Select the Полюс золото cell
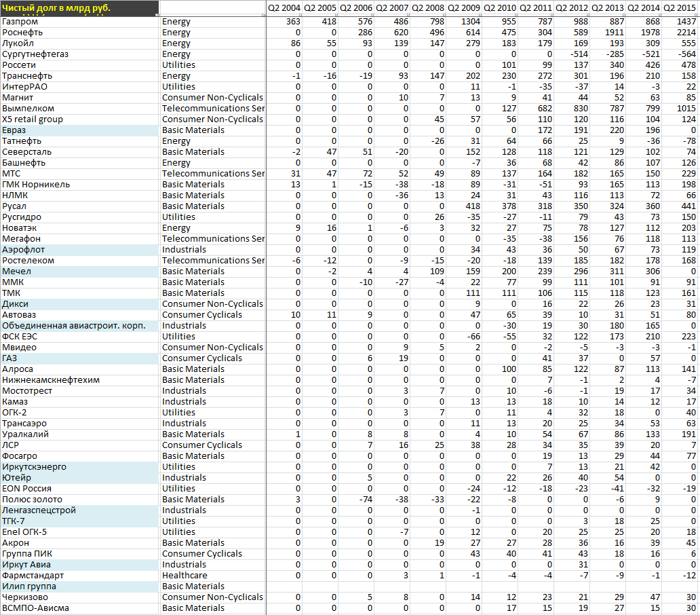Viewport: 700px width, 615px height. point(79,500)
